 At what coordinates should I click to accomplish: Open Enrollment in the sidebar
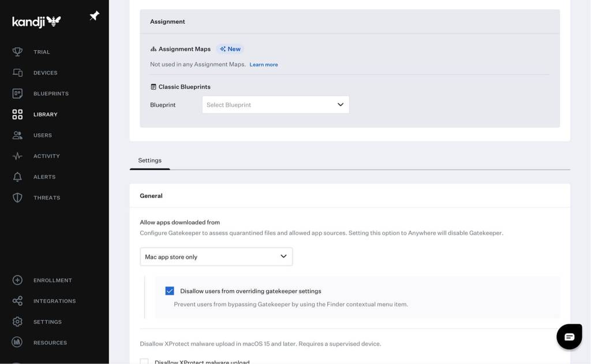click(x=52, y=280)
